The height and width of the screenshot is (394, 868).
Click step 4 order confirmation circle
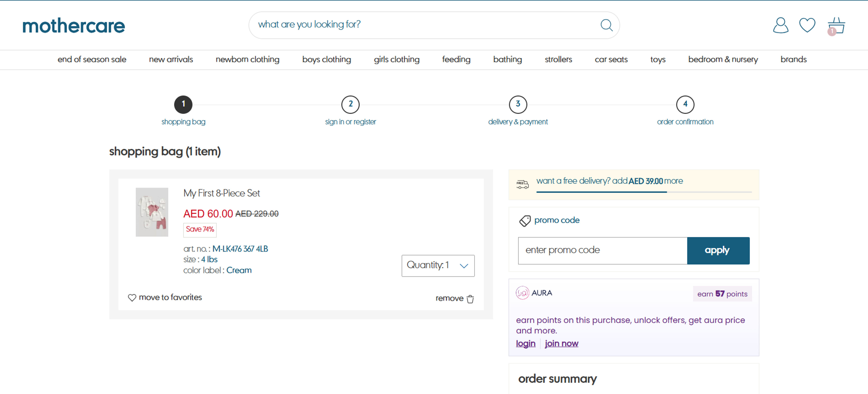click(685, 104)
